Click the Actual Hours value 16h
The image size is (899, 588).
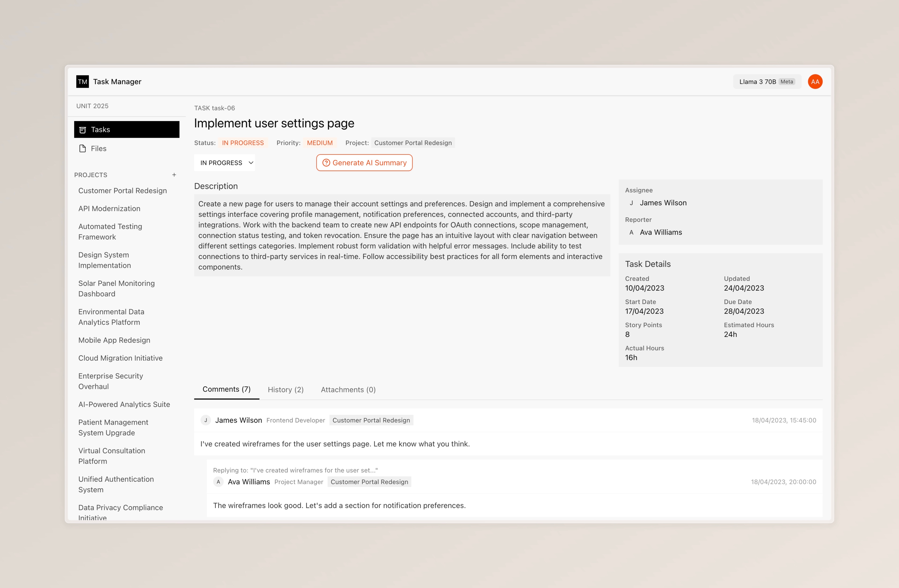pos(631,358)
